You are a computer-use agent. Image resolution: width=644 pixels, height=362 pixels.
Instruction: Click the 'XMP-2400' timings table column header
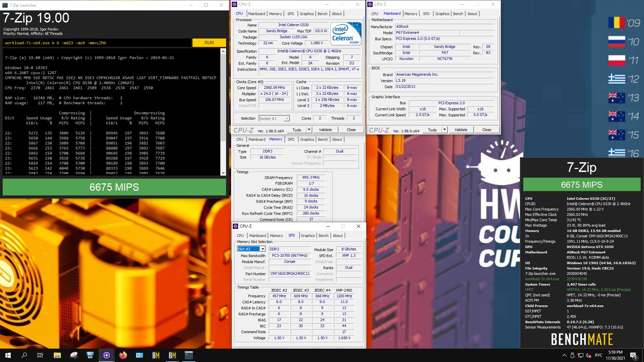(x=344, y=290)
